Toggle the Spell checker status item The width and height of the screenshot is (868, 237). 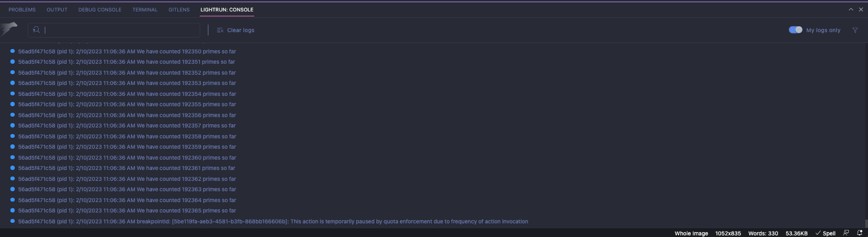[x=825, y=233]
